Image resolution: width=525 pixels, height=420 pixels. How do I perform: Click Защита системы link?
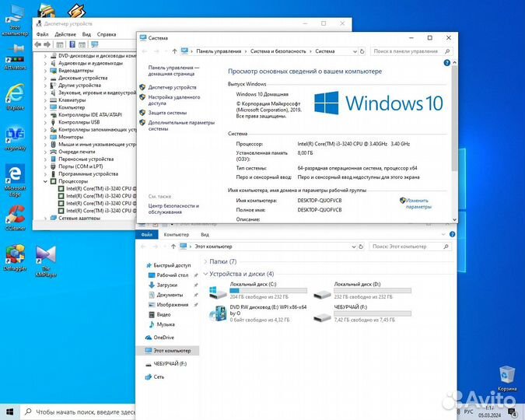pos(167,113)
